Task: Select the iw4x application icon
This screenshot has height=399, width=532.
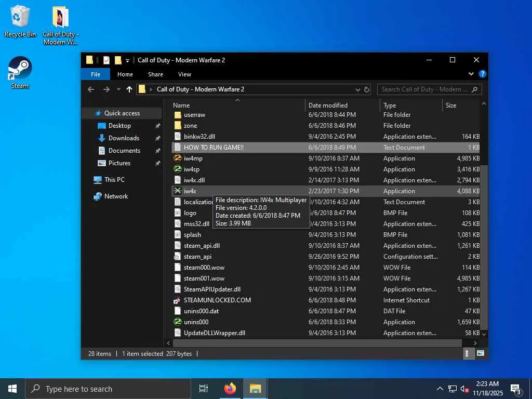Action: tap(178, 191)
